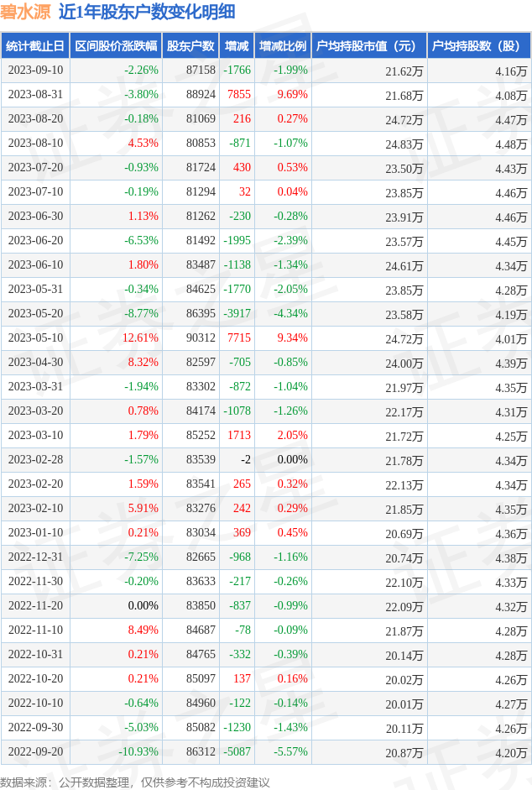
Task: Click the 数据来源 footer disclaimer text
Action: pyautogui.click(x=135, y=782)
